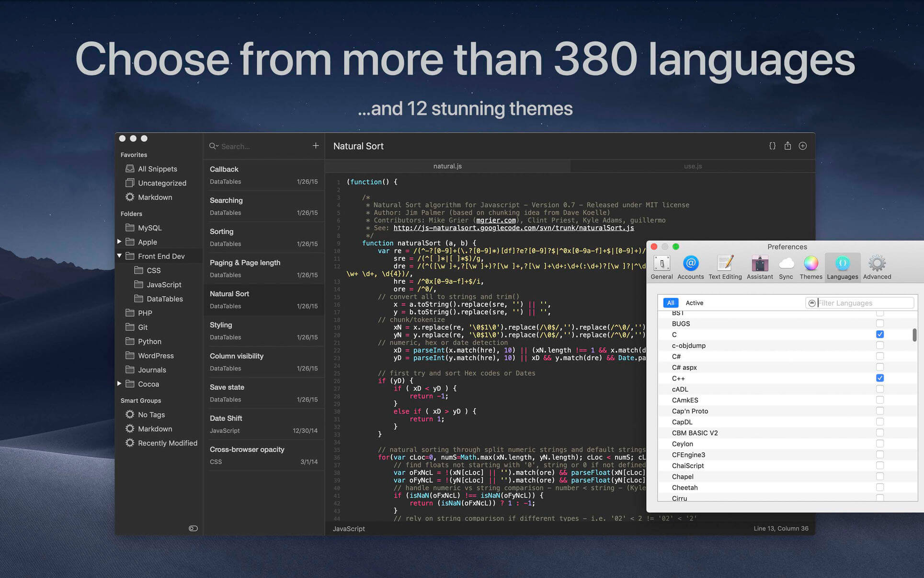Collapse the Front End Dev folder

click(119, 256)
